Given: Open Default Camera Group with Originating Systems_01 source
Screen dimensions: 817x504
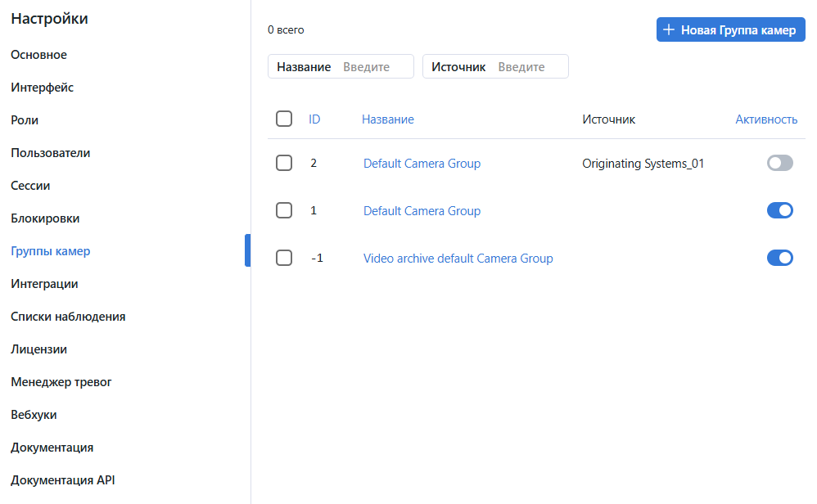Looking at the screenshot, I should click(x=422, y=164).
